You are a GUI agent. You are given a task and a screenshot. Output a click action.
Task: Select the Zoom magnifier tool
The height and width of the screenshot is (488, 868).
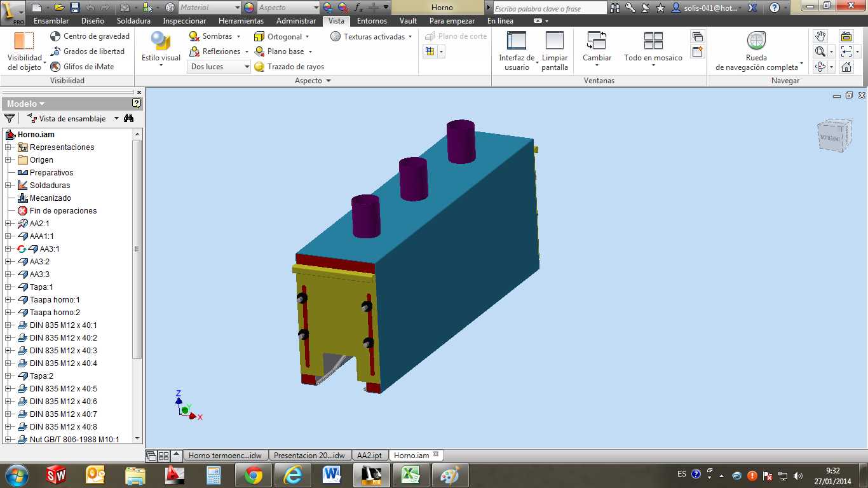click(820, 51)
